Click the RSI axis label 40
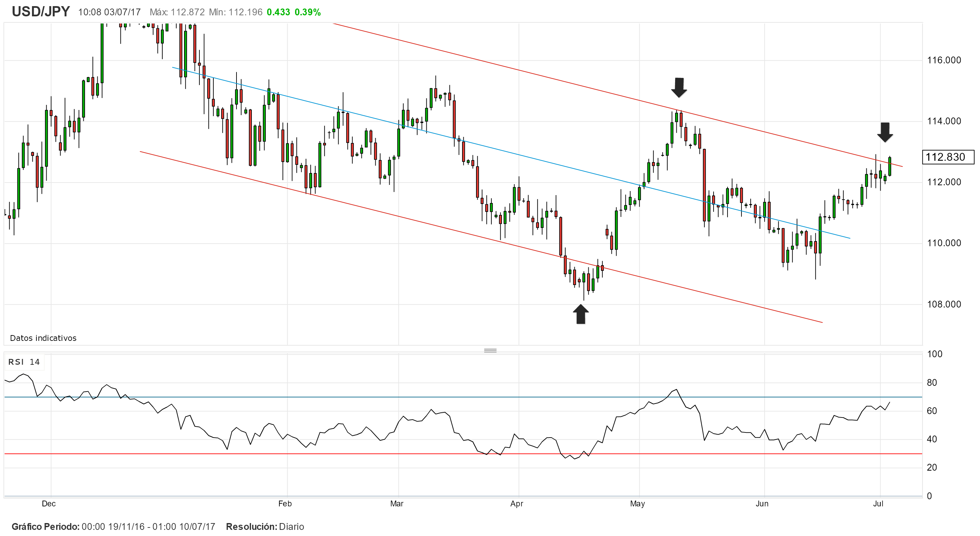 coord(932,439)
